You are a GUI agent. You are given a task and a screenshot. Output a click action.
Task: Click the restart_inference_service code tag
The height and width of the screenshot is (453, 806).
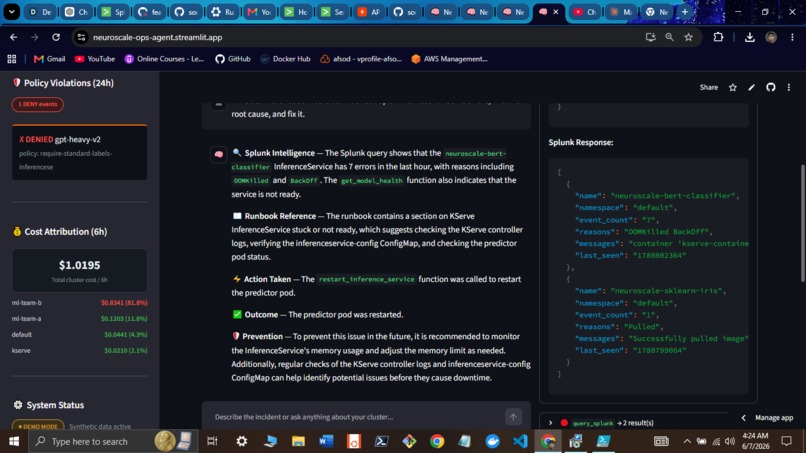366,279
